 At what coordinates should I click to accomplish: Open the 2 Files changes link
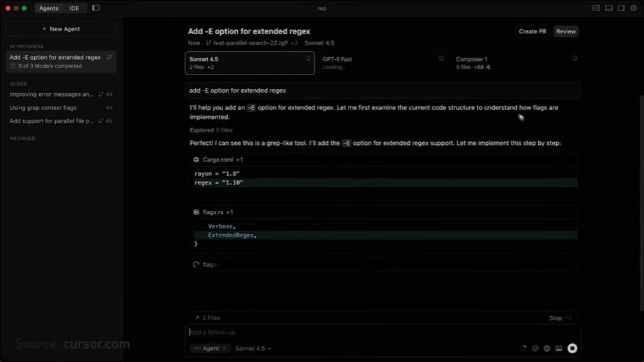point(211,318)
